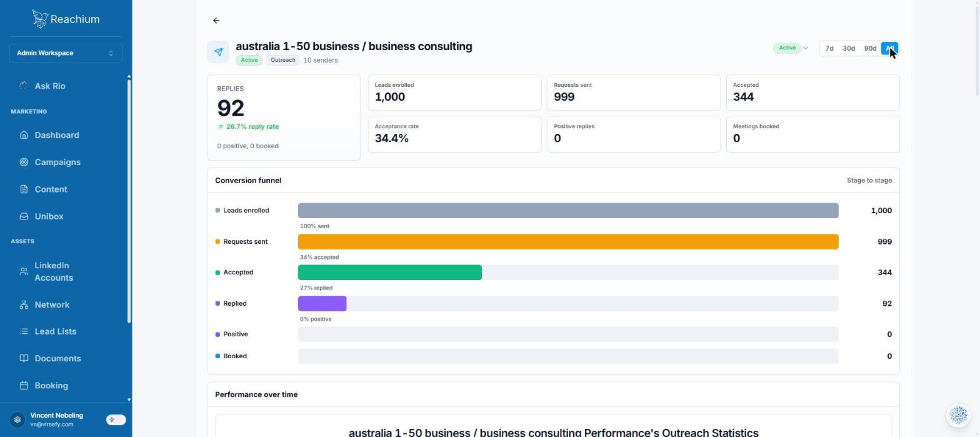Click the settings gear beside Vincent Nebeling
The width and height of the screenshot is (980, 437).
[x=17, y=420]
